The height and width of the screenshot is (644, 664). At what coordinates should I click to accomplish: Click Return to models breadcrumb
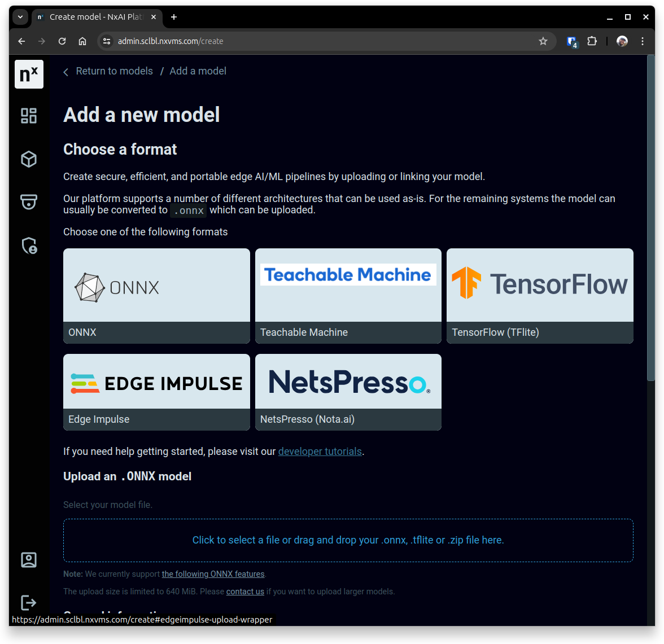114,71
